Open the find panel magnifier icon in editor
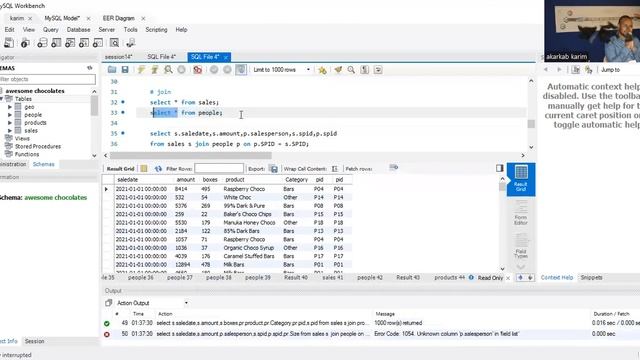The image size is (640, 360). 351,70
